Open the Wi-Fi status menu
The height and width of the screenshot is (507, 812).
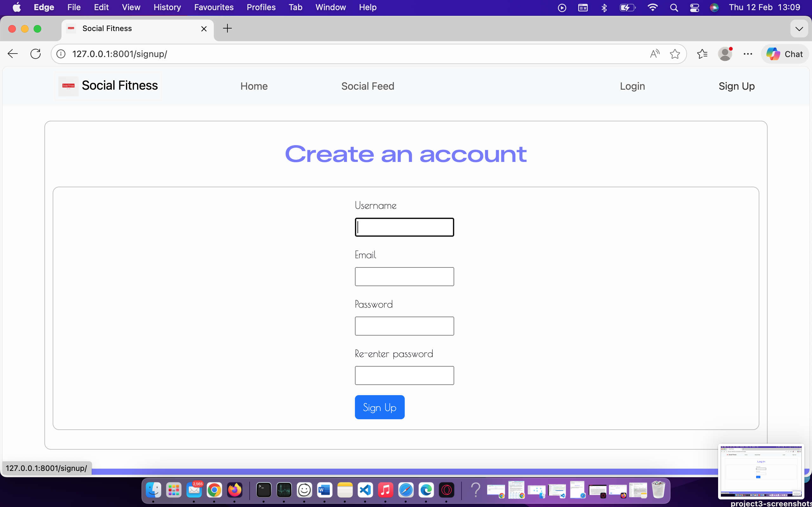652,7
